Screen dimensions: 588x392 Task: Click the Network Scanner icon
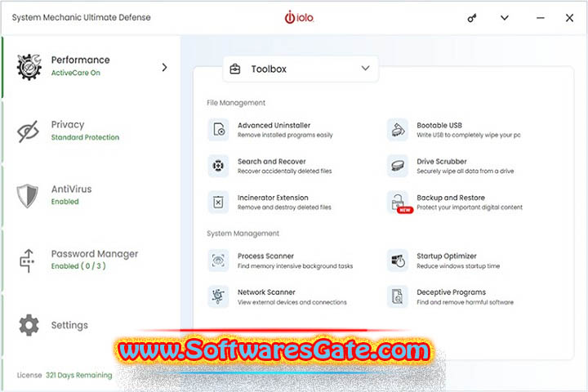pyautogui.click(x=219, y=296)
